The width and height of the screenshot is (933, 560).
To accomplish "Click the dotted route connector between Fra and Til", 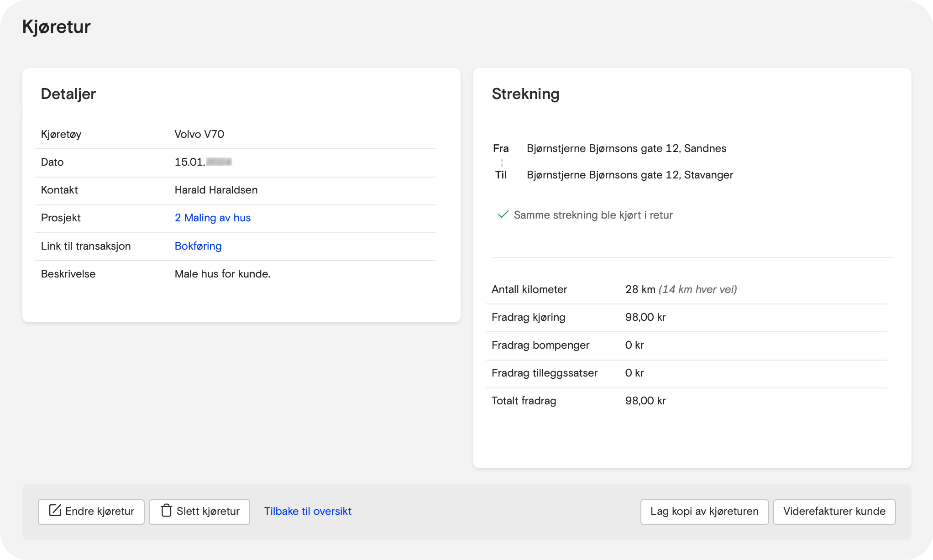I will [x=501, y=162].
